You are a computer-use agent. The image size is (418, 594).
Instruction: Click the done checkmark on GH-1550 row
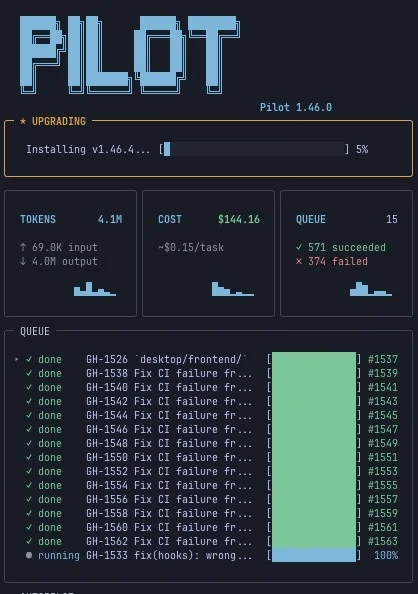(29, 457)
